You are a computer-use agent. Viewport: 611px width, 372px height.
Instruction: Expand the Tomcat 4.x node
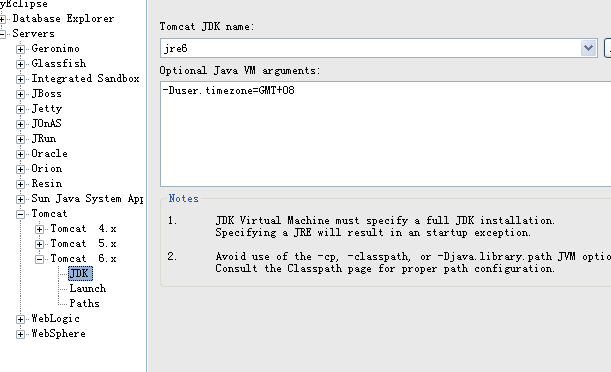[x=39, y=229]
